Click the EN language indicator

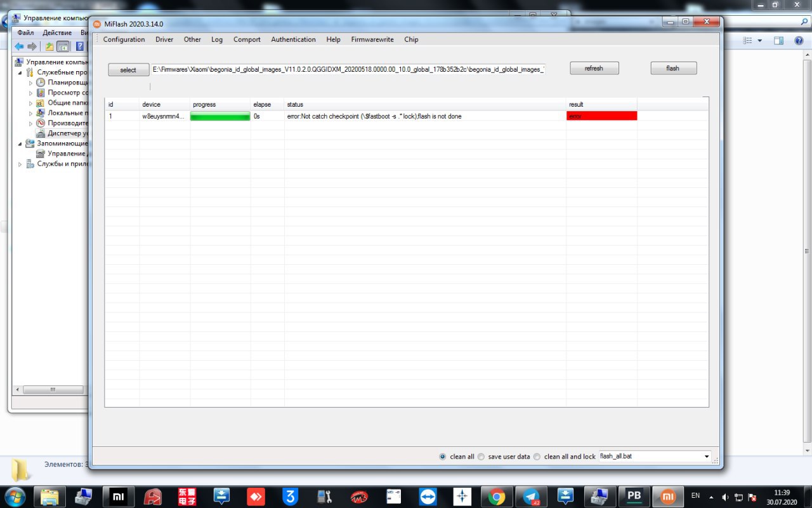coord(695,496)
